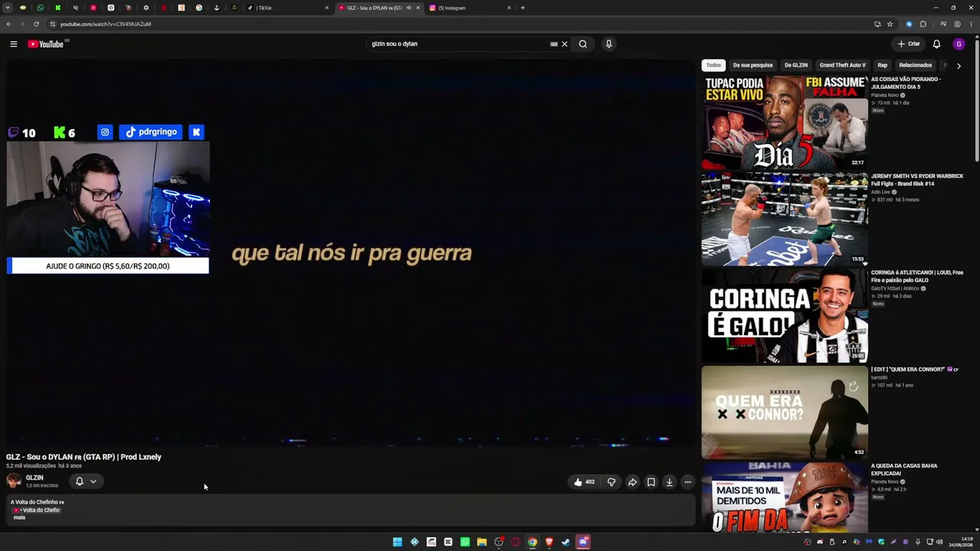Open the on-screen keyboard in search box
This screenshot has height=551, width=980.
tap(554, 44)
